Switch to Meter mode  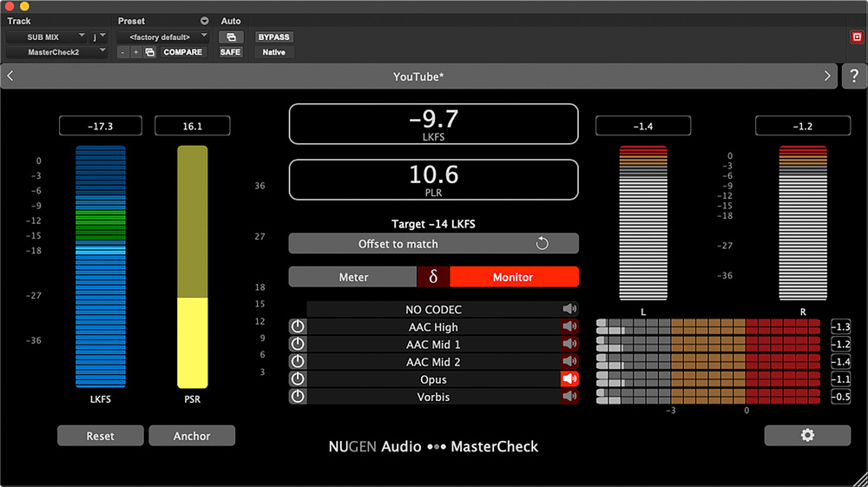pos(353,277)
